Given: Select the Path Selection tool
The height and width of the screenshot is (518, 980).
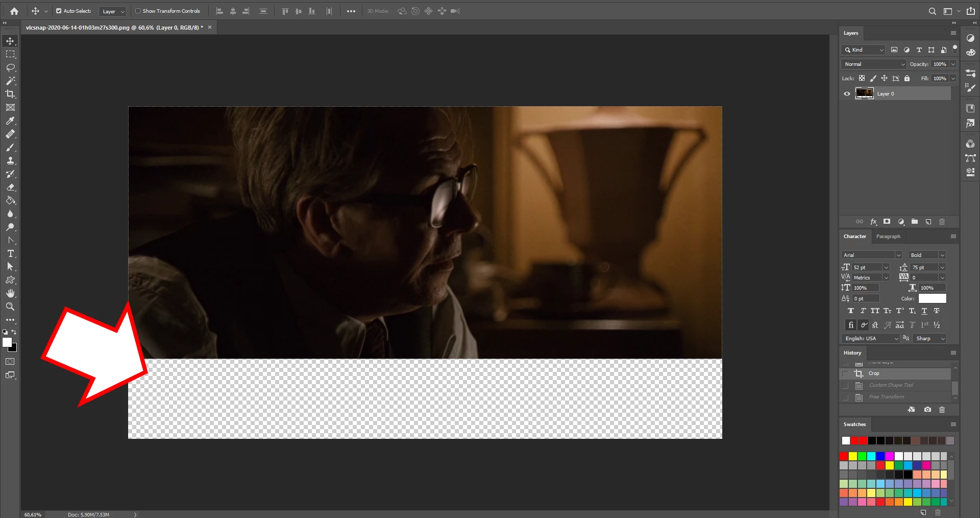Looking at the screenshot, I should click(10, 267).
